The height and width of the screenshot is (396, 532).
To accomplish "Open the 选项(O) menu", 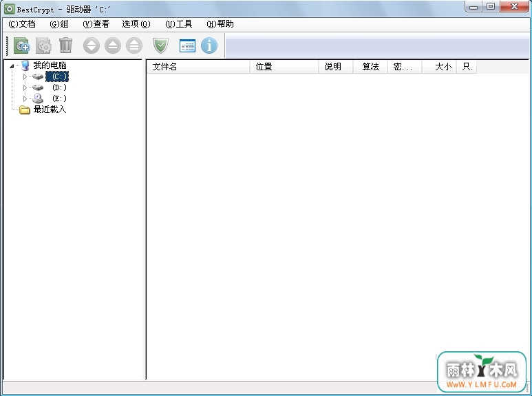I will (136, 24).
